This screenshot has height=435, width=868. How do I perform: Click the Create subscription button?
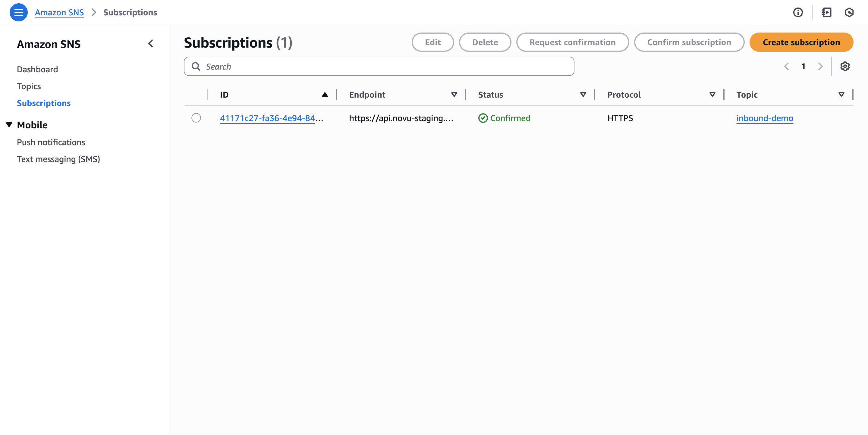[801, 42]
